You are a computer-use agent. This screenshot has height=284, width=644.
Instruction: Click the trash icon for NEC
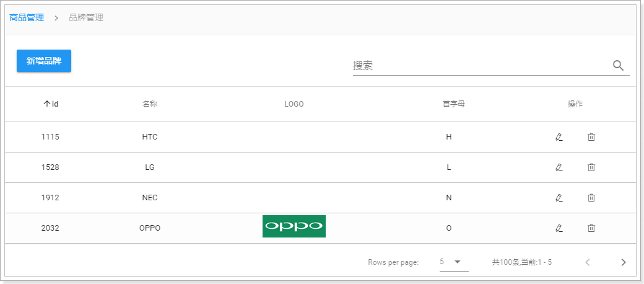pyautogui.click(x=591, y=198)
